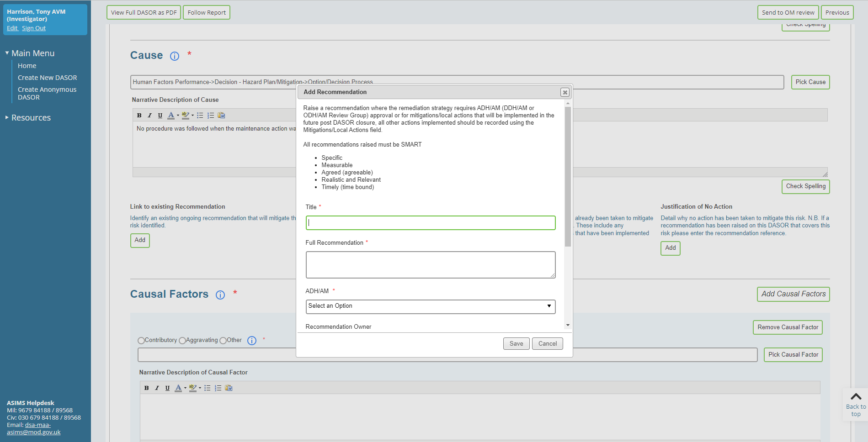Open Causal Factor highlight color dropdown arrow
The height and width of the screenshot is (442, 868).
tap(200, 388)
